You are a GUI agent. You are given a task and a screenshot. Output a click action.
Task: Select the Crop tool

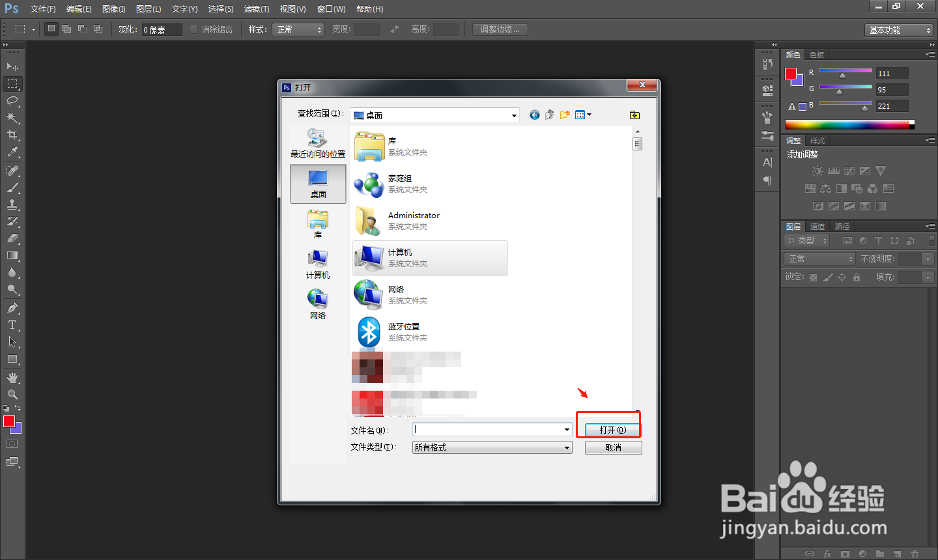(12, 135)
